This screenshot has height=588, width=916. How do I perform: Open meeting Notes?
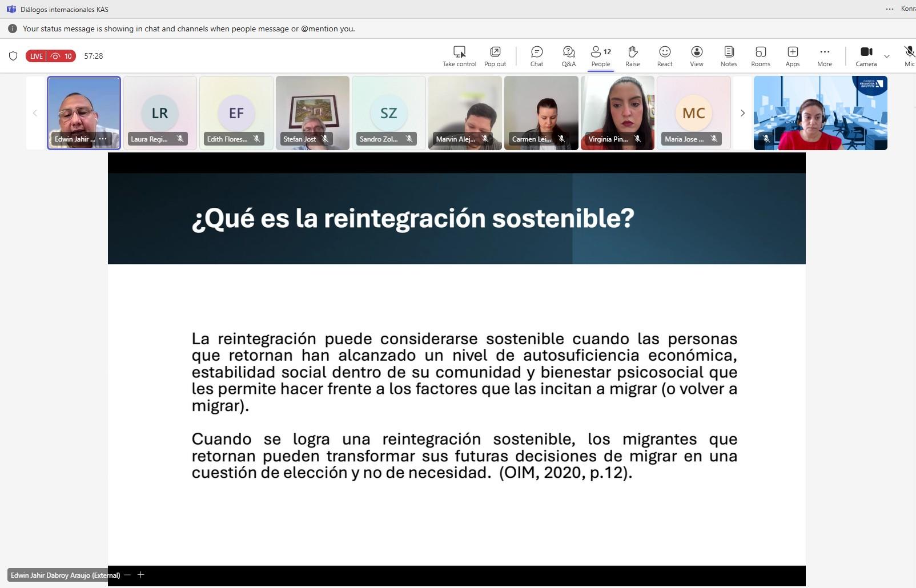[x=728, y=53]
